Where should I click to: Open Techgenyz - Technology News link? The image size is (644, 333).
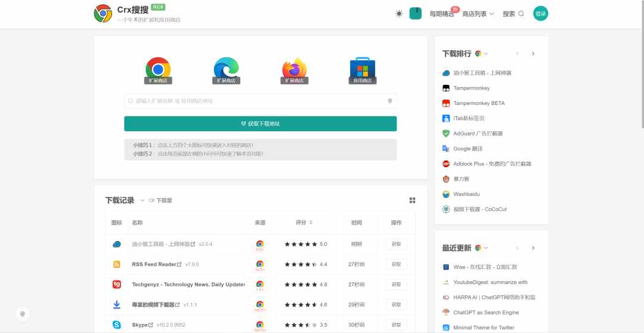pos(188,285)
